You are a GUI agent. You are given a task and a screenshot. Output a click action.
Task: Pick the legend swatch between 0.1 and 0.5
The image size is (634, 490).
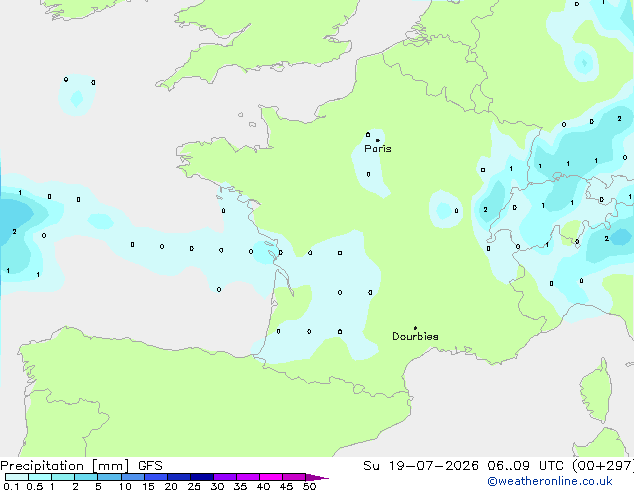point(17,477)
